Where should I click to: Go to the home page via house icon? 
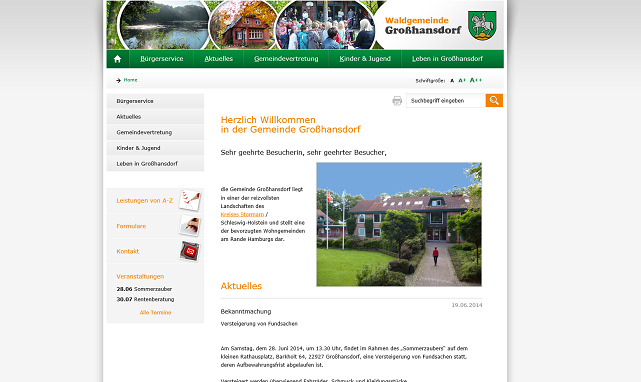pyautogui.click(x=118, y=59)
